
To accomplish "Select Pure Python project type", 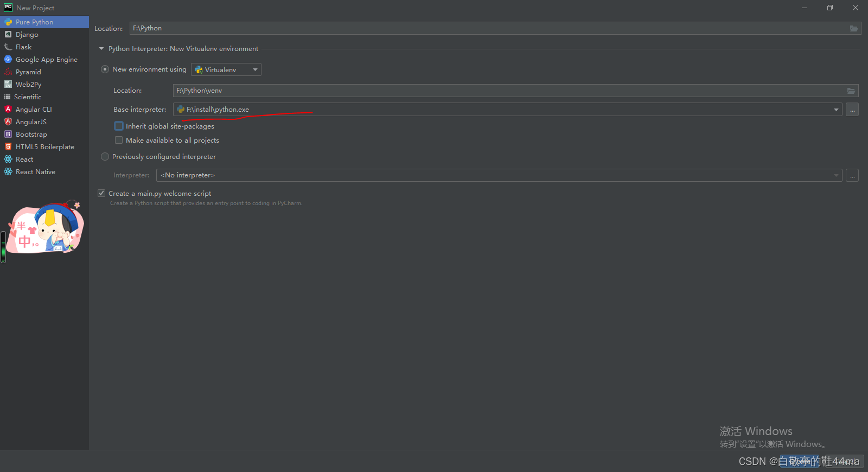I will click(x=44, y=22).
